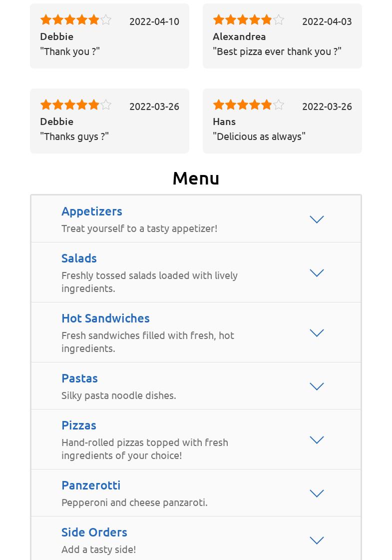Click star rating on Debbie's "Thanks guys" review
392x560 pixels.
[x=75, y=104]
